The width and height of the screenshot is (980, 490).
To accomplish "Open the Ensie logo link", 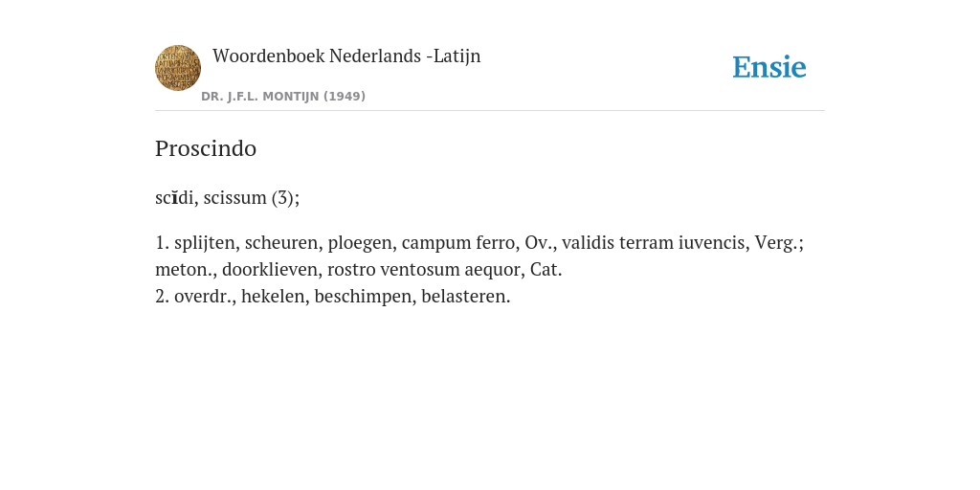I will [769, 67].
